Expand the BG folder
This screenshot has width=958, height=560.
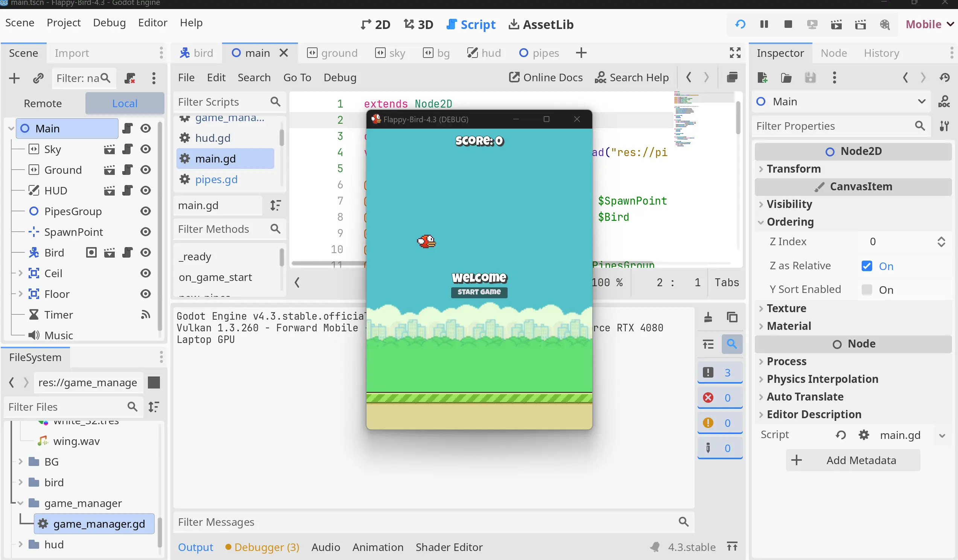click(21, 461)
